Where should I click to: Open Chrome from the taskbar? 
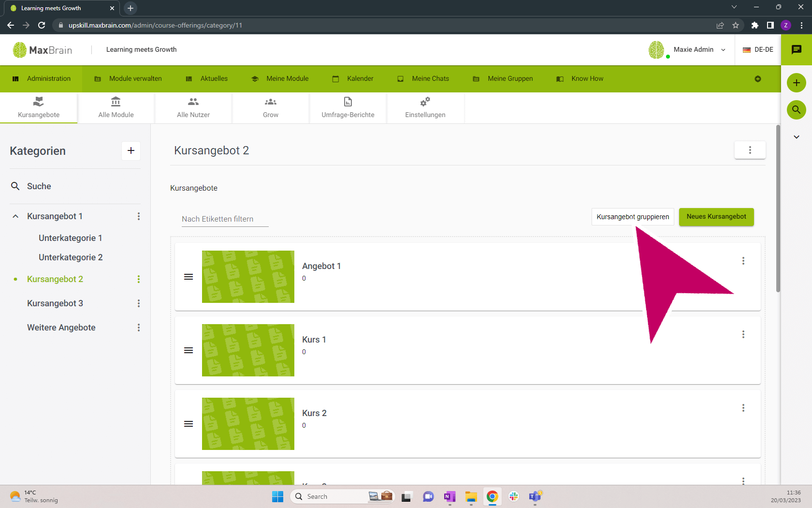(492, 496)
